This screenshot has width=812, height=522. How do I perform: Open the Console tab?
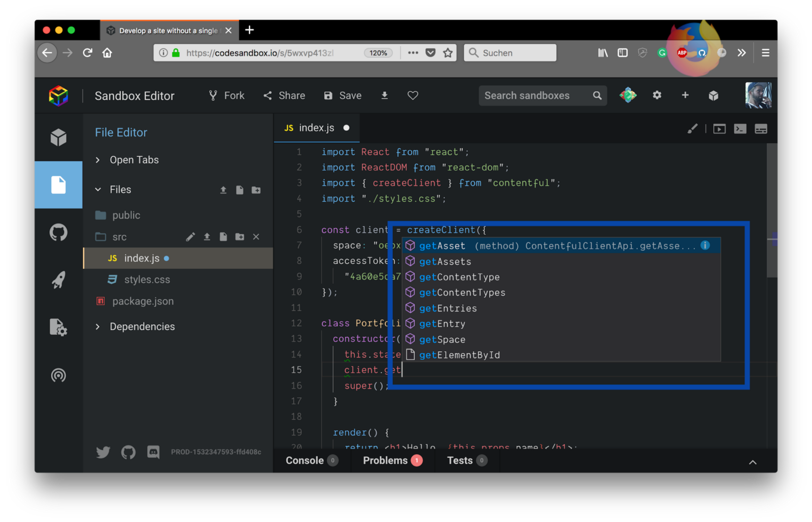point(304,461)
